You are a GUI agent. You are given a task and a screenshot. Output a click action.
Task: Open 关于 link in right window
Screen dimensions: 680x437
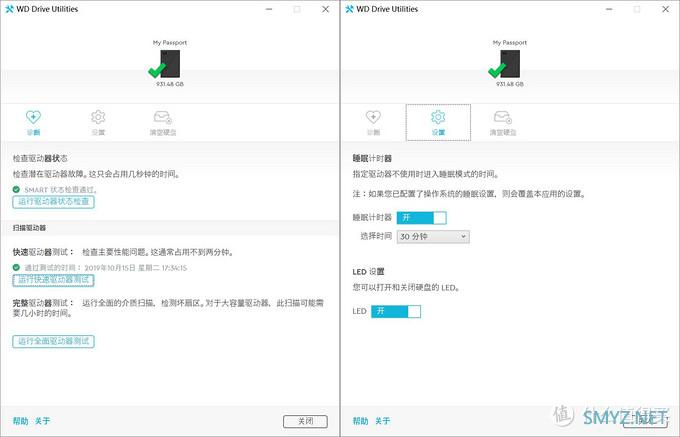click(x=382, y=421)
